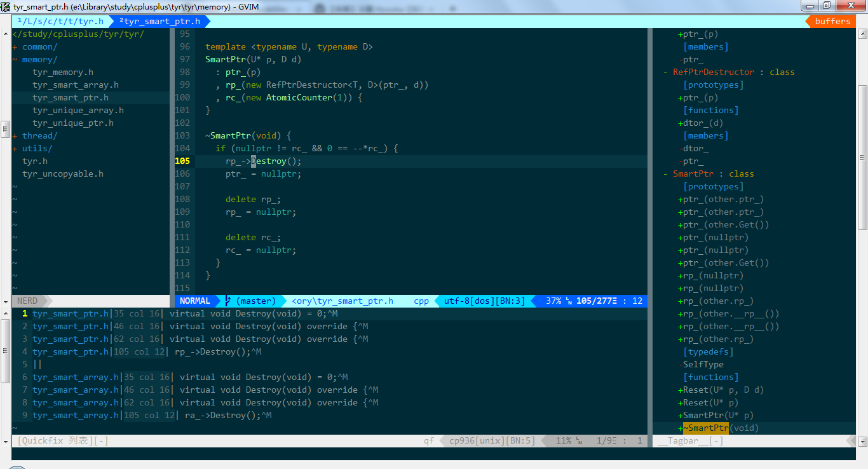Fold the SmartPtr [functions] section in Tagbar

pos(711,377)
